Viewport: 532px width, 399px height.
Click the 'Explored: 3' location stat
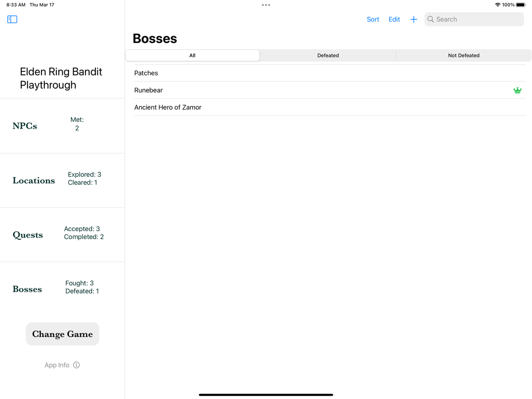(x=84, y=174)
